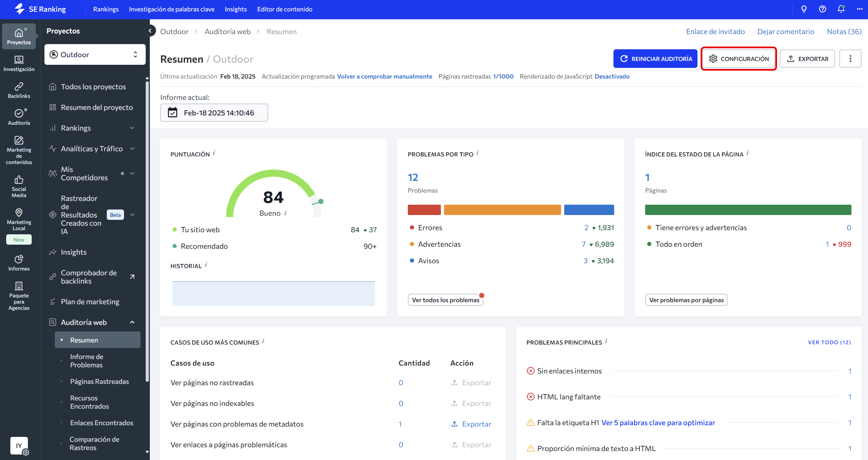Open Dejar comentario link
Image resolution: width=868 pixels, height=460 pixels.
coord(785,31)
